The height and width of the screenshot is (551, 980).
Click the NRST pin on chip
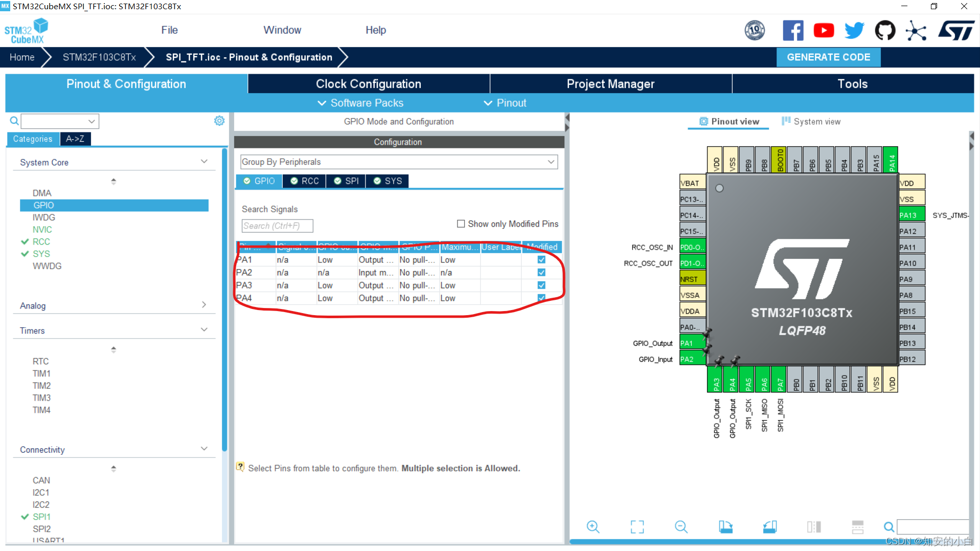click(692, 279)
